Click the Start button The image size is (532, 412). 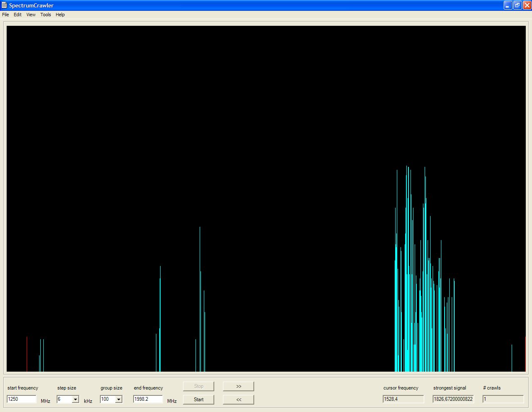198,400
